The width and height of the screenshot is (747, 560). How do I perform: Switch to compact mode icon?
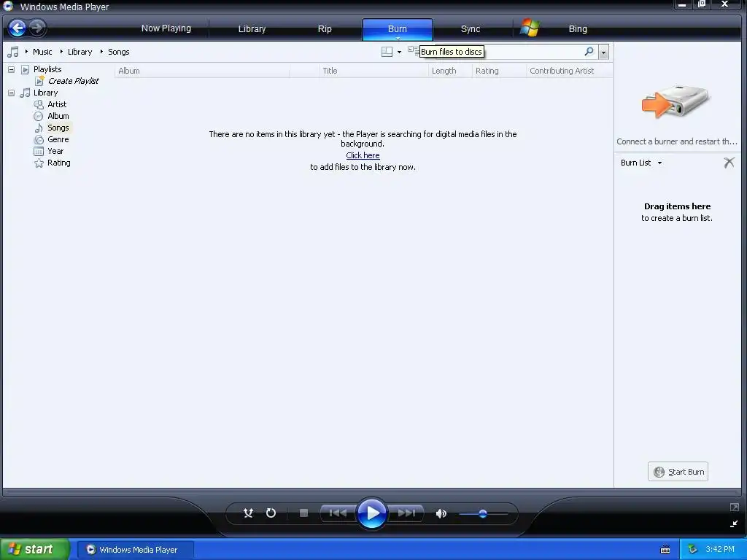pyautogui.click(x=734, y=524)
